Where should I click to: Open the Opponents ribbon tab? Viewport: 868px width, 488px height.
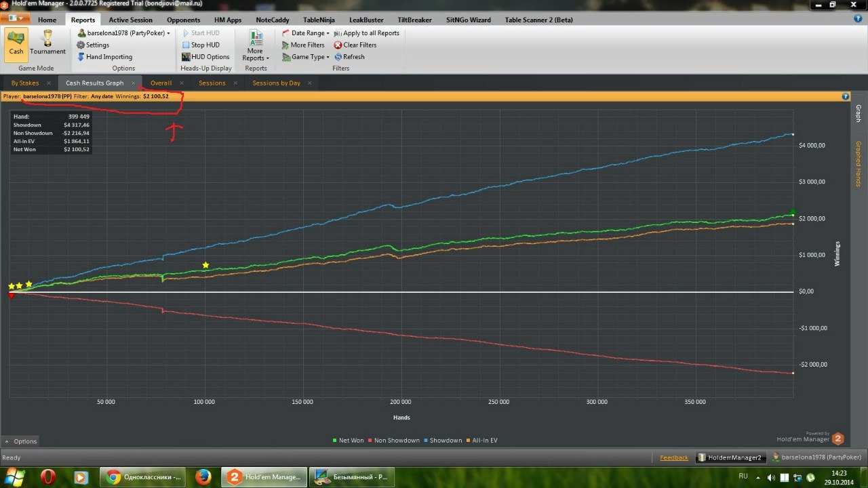pos(183,20)
